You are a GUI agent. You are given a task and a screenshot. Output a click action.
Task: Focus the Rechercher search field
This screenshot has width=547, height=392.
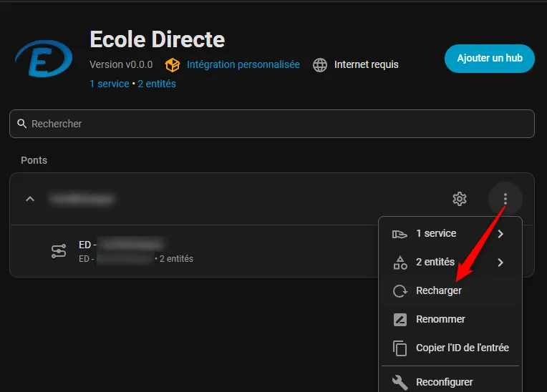pos(272,124)
